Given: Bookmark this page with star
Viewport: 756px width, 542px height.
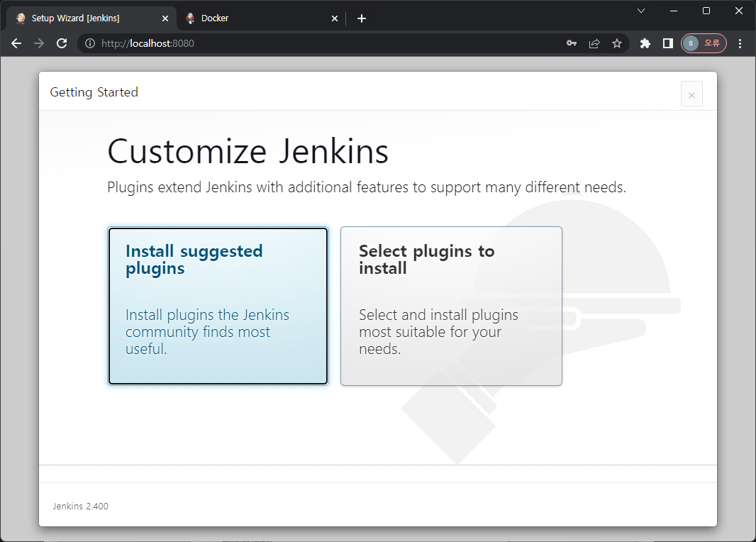Looking at the screenshot, I should point(617,43).
